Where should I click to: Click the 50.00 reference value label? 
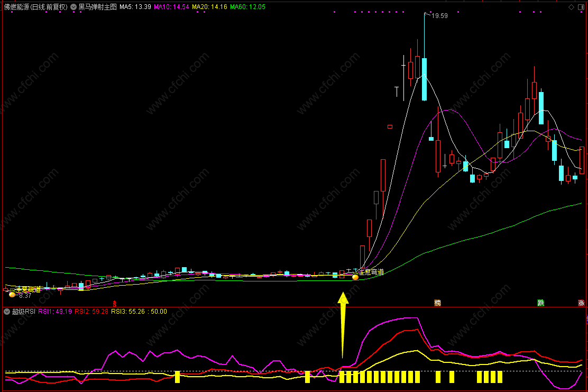(x=159, y=312)
